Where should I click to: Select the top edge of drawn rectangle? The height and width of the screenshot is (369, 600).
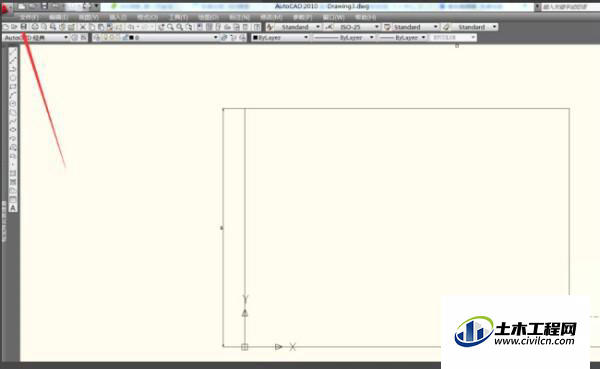point(396,109)
